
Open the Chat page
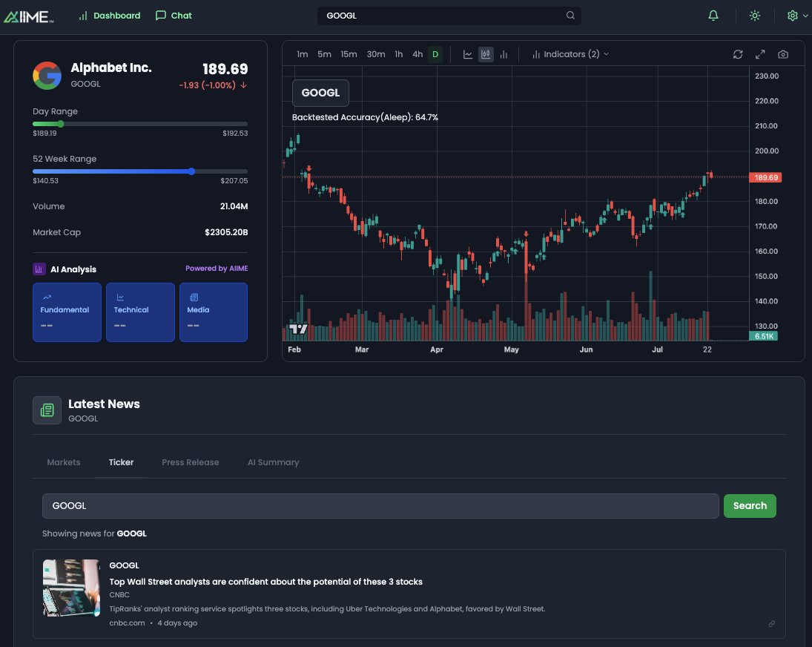click(x=174, y=16)
